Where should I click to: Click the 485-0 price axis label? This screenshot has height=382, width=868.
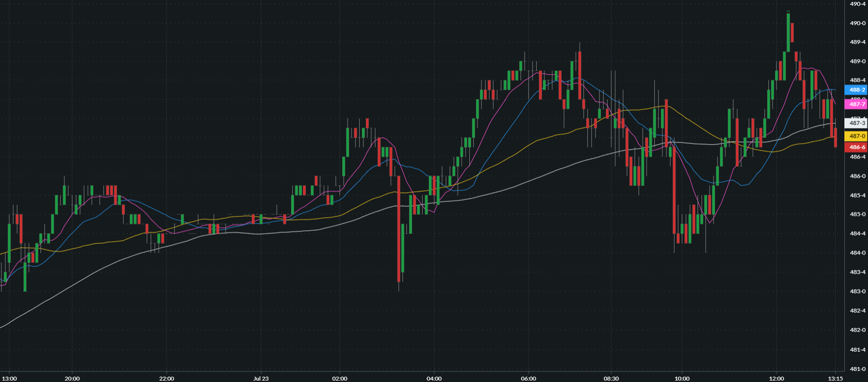857,214
